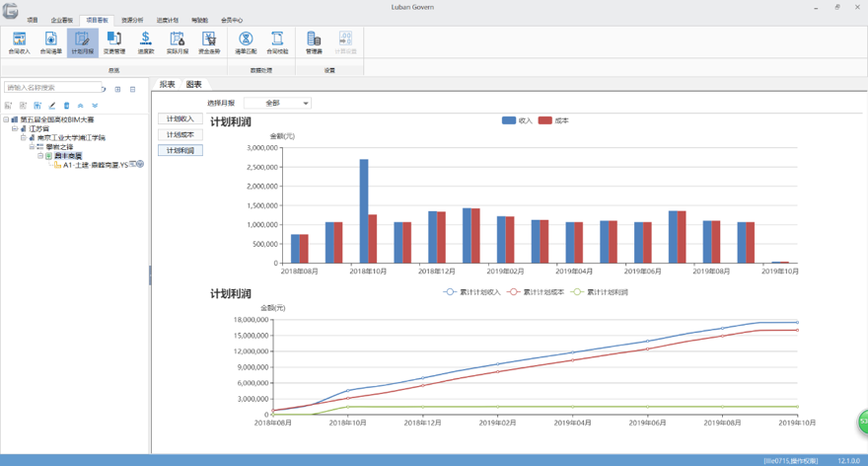868x466 pixels.
Task: Click red 2018年10月 cost bar in chart
Action: coord(373,239)
